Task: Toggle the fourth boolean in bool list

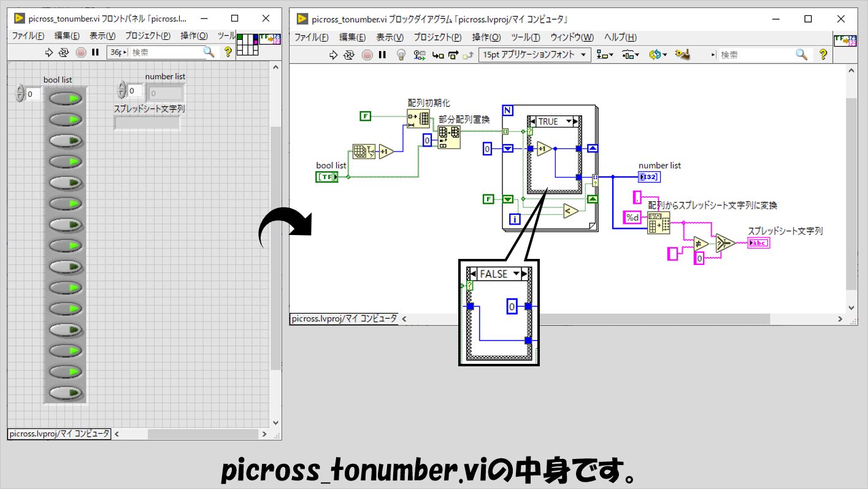Action: pos(66,161)
